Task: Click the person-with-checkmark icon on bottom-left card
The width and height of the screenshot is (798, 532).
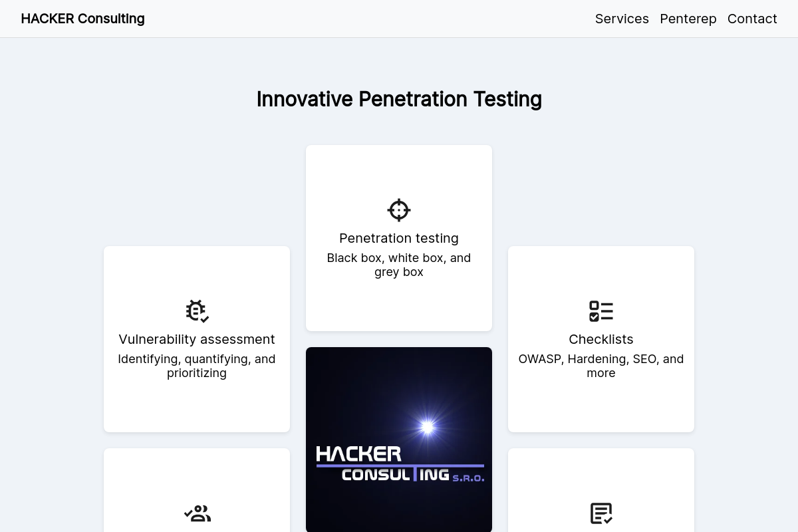Action: point(197,513)
